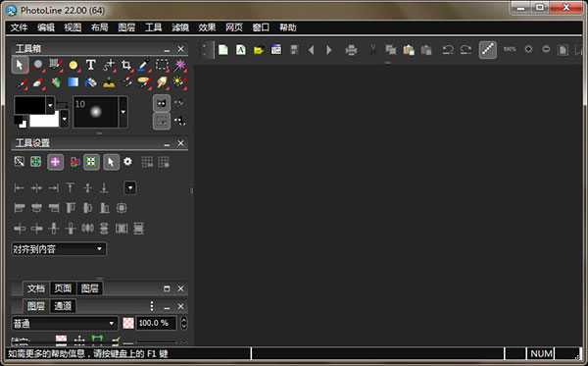This screenshot has height=366, width=588.
Task: Select the yellow ellipse shape tool
Action: (x=73, y=66)
